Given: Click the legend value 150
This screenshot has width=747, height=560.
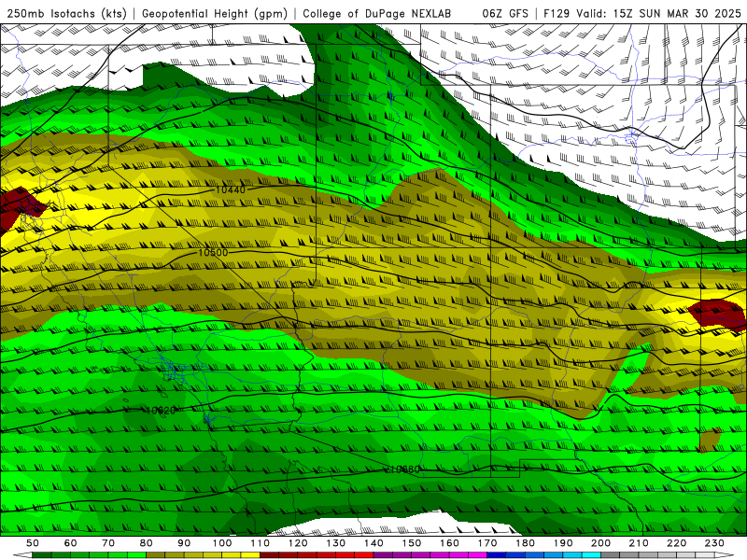Looking at the screenshot, I should click(412, 543).
